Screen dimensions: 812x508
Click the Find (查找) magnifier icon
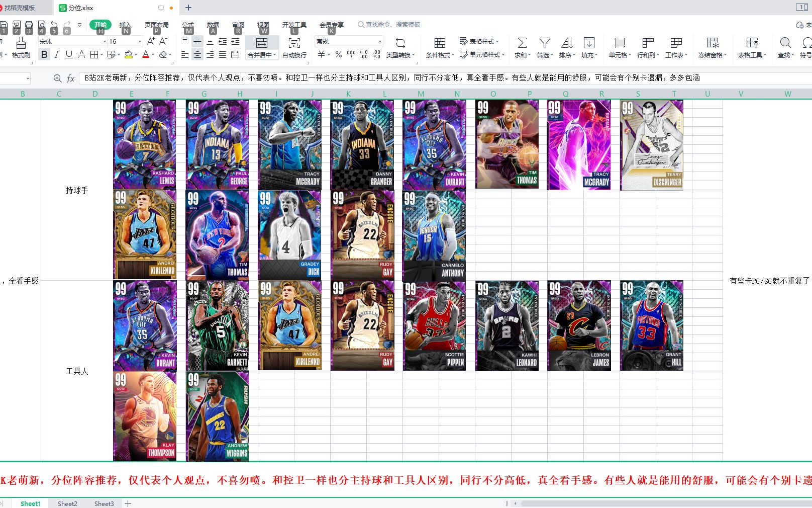(x=785, y=43)
